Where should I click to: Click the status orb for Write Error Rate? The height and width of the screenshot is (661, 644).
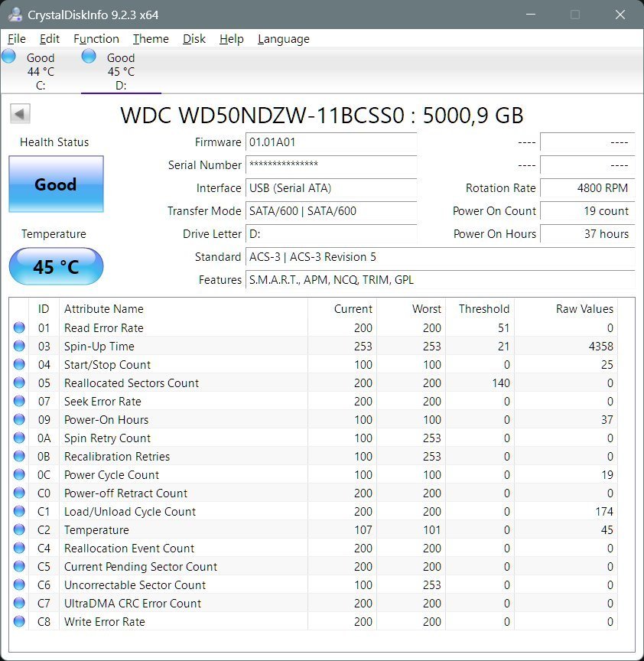pos(19,622)
